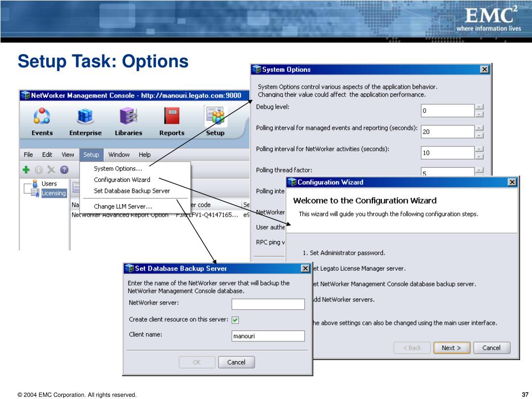This screenshot has width=532, height=399.
Task: Click Cancel in Set Database Backup Server dialog
Action: coord(236,362)
